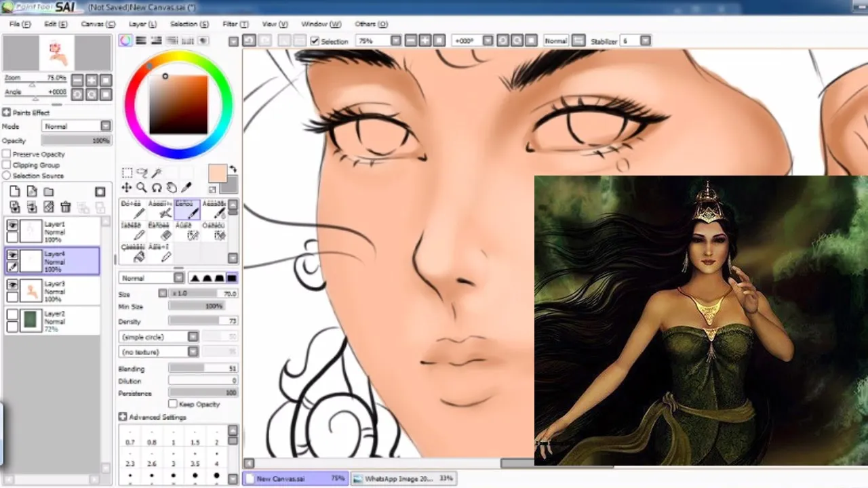Switch to New Canvas.sai tab

[296, 479]
